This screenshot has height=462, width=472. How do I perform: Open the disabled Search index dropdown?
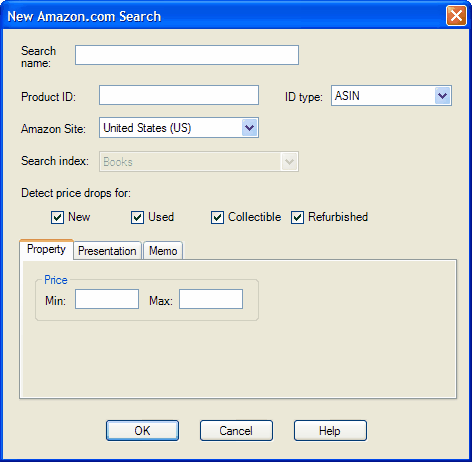(199, 162)
